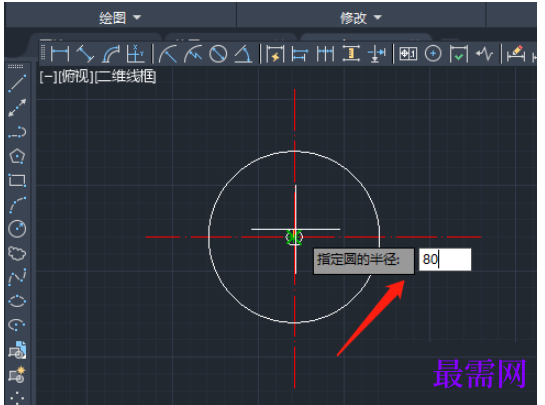Viewport: 545px width, 405px height.
Task: Select the Revision Cloud tool
Action: [17, 253]
